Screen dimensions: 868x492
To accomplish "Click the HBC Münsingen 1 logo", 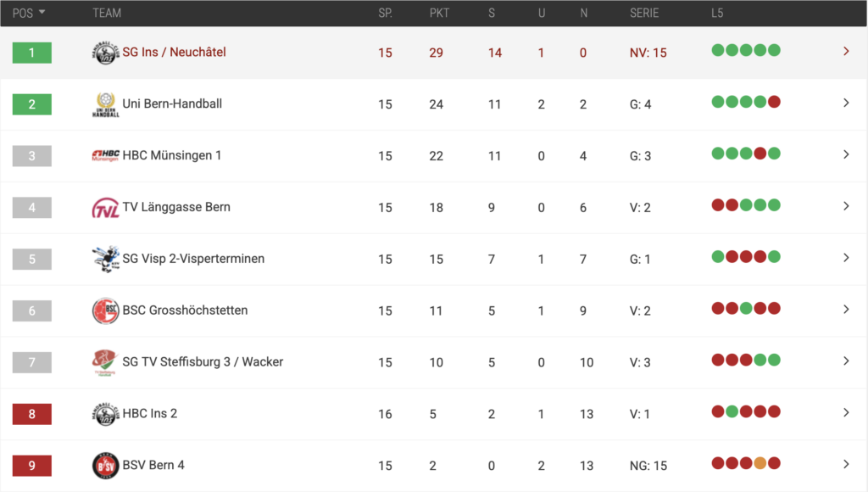I will (106, 156).
